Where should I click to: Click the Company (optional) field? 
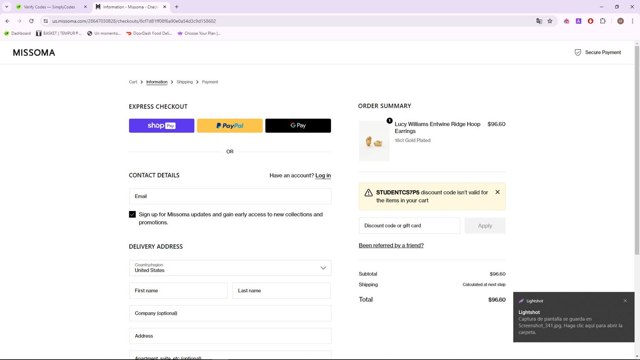point(230,313)
